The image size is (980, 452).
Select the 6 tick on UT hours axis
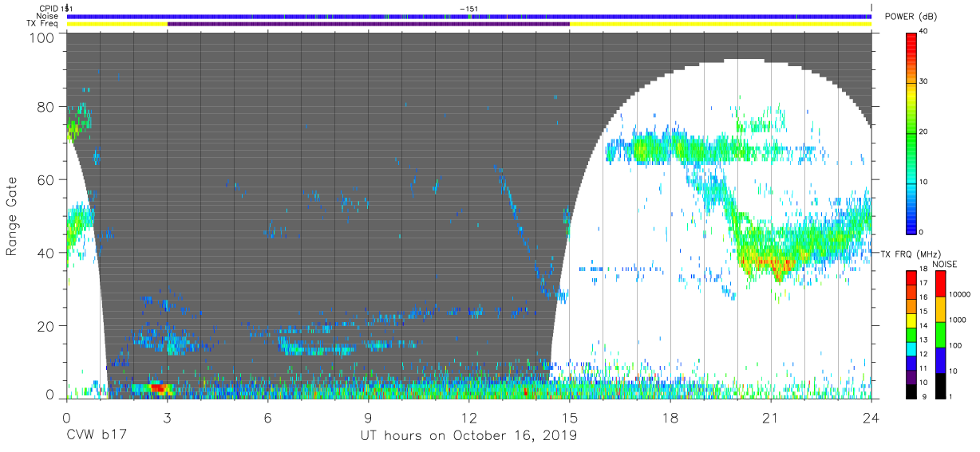pyautogui.click(x=267, y=416)
